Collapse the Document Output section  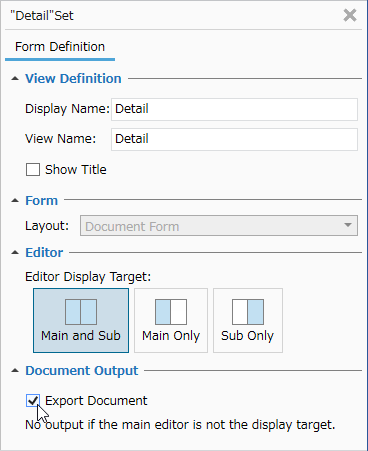15,371
